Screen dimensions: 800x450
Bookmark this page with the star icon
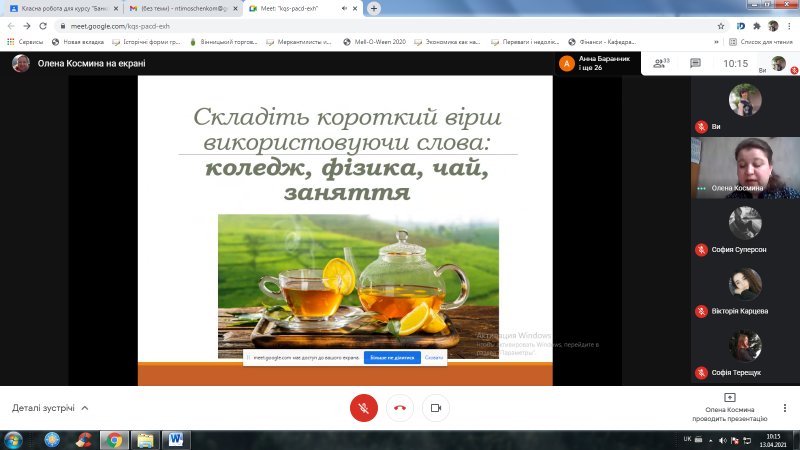click(x=721, y=26)
